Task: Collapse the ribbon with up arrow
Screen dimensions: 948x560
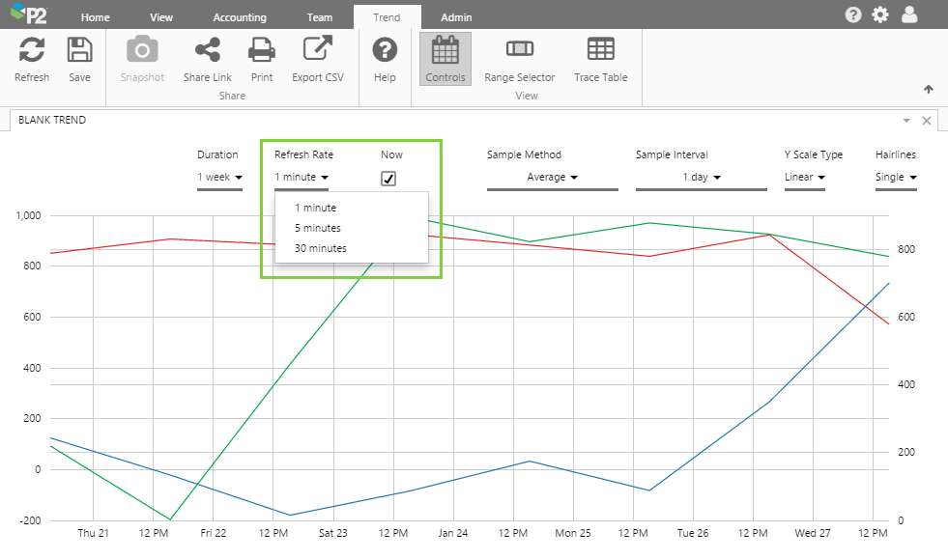Action: tap(929, 89)
